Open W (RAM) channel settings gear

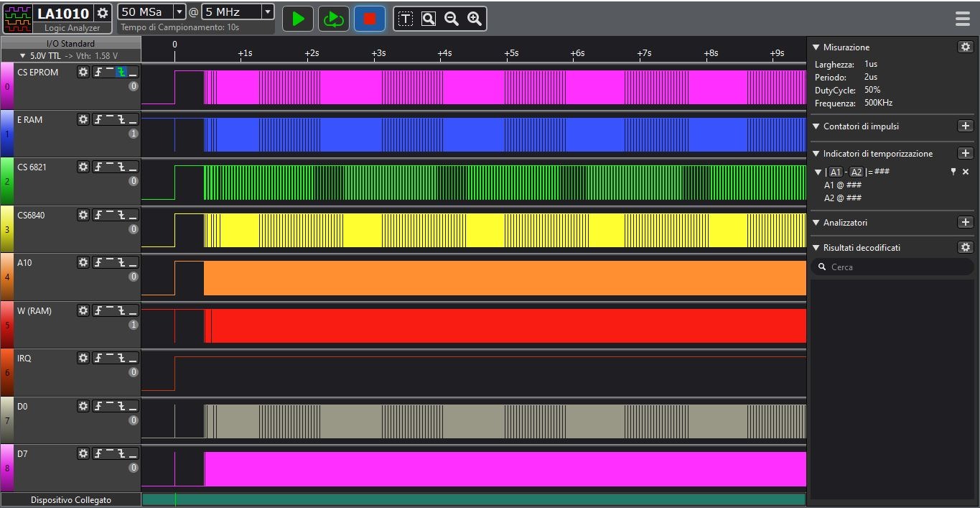click(83, 310)
